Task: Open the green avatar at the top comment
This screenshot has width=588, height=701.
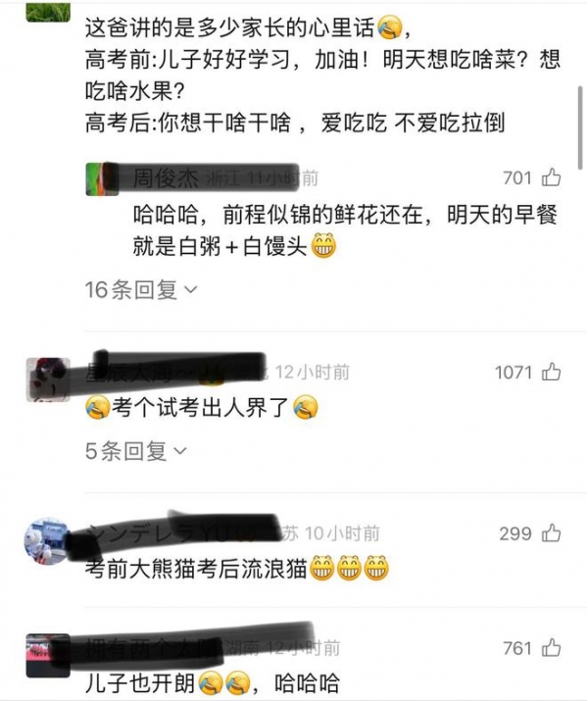Action: click(x=48, y=12)
